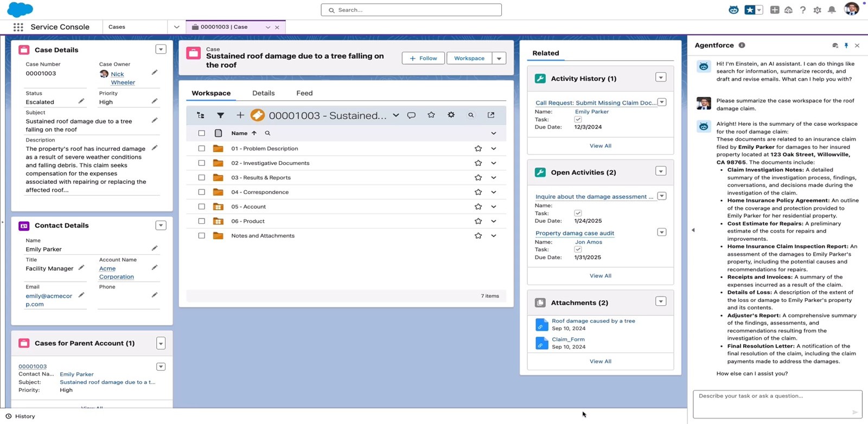Open the comments bubble icon in workspace toolbar

pyautogui.click(x=411, y=115)
